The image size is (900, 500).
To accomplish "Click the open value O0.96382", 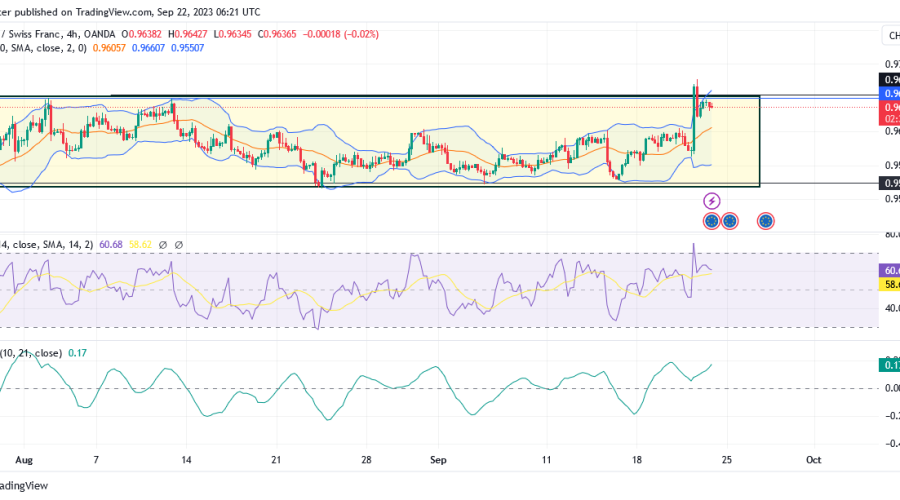I will [x=141, y=34].
